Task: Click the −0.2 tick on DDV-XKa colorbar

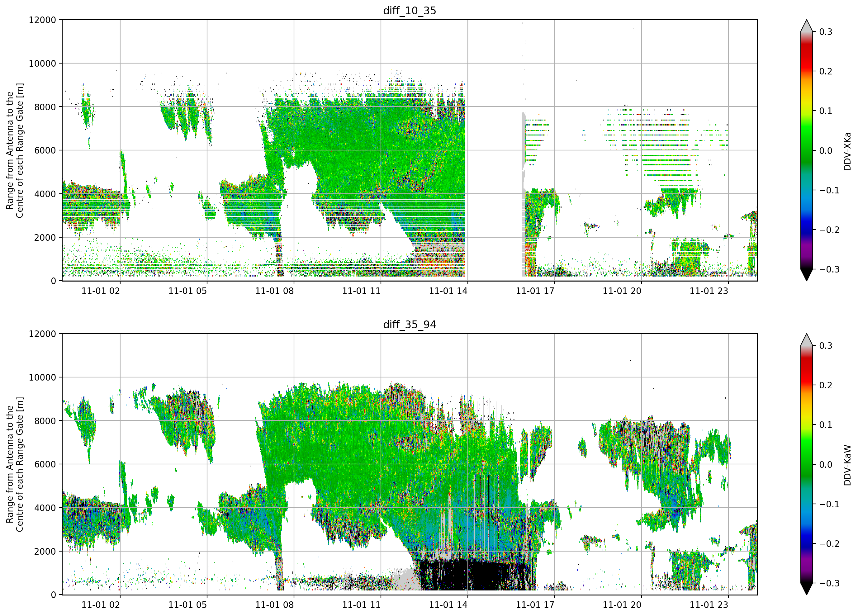Action: coord(829,230)
